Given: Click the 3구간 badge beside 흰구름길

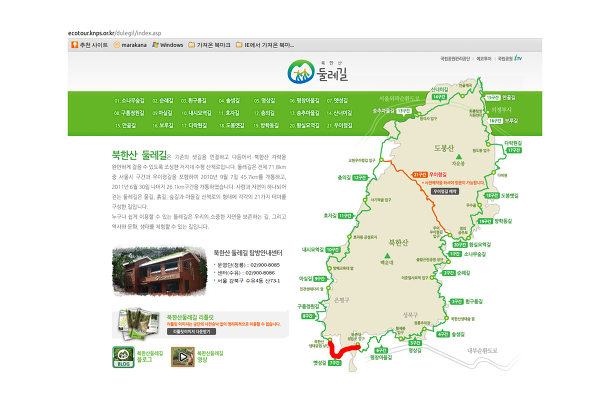Looking at the screenshot, I should [x=456, y=301].
